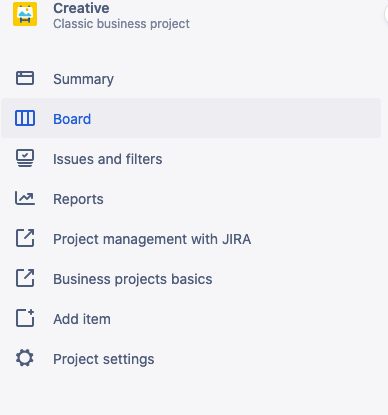
Task: Click external-link icon beside Project management with JIRA
Action: click(x=25, y=238)
